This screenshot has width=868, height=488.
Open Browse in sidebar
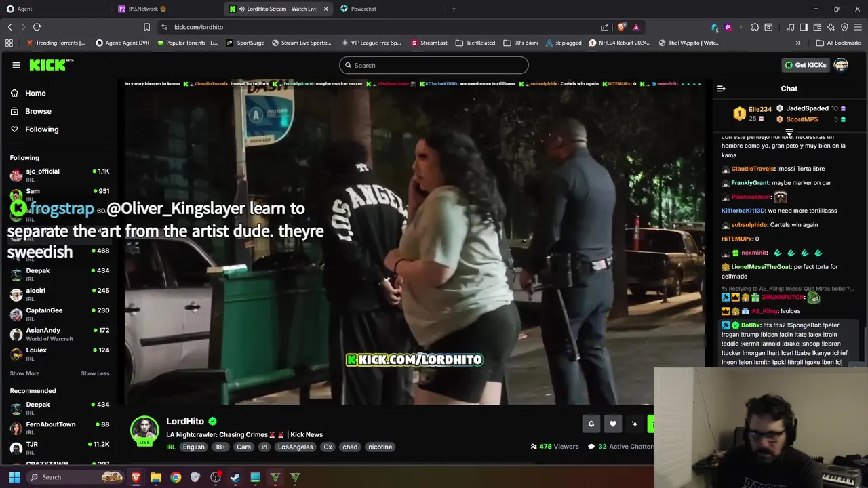coord(38,111)
